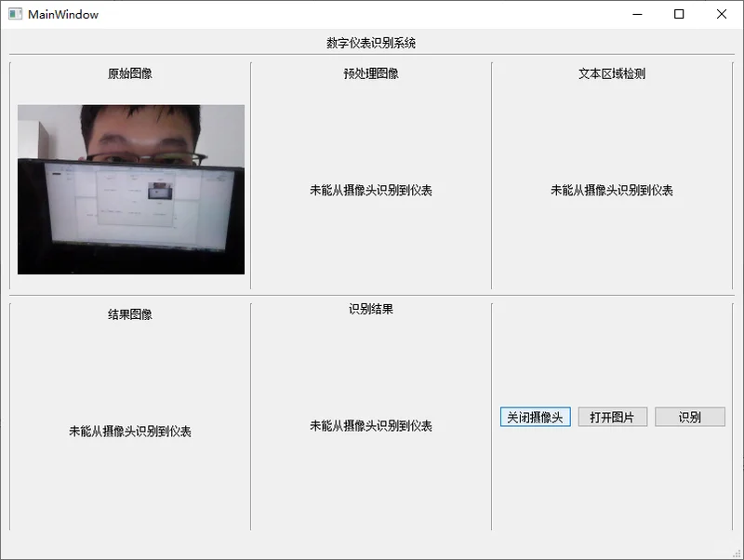Viewport: 744px width, 560px height.
Task: Start recognition via the 识别 button
Action: 690,416
